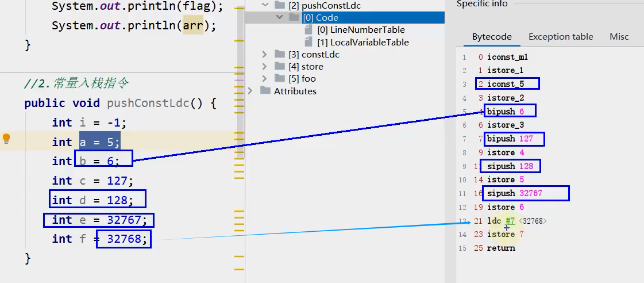Click the selected 'a = 5;' code text

coord(100,142)
